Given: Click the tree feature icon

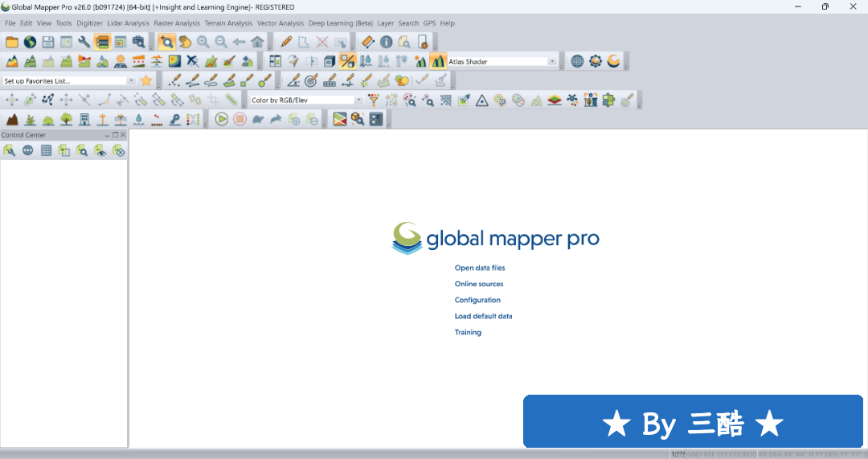Looking at the screenshot, I should click(x=67, y=119).
